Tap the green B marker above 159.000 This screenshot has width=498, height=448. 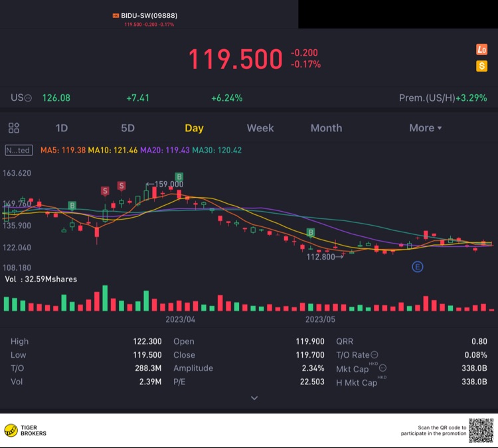(179, 177)
